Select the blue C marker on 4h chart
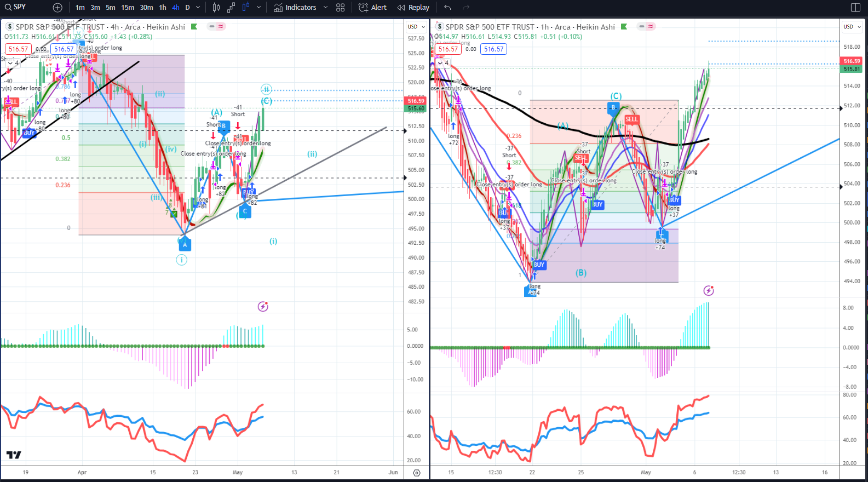This screenshot has height=482, width=868. (245, 211)
